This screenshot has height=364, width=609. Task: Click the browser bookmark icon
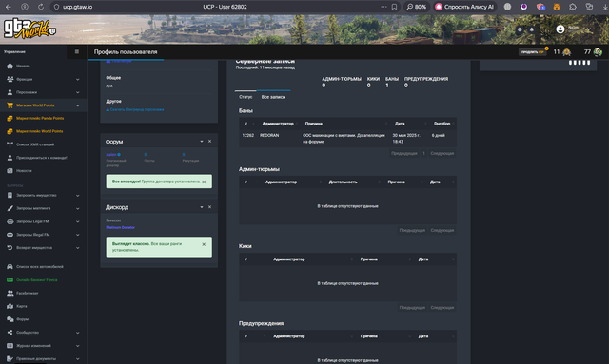tap(394, 7)
